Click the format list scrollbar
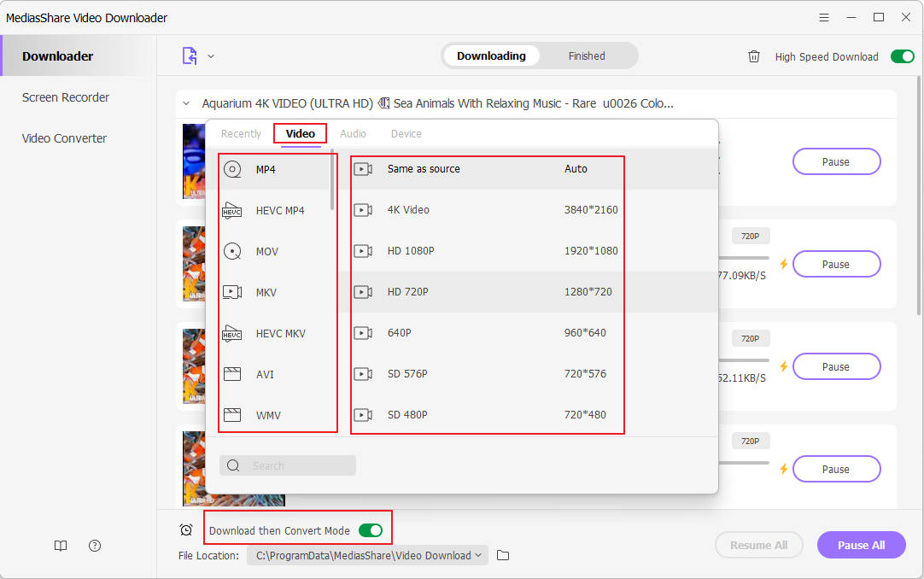 [332, 179]
